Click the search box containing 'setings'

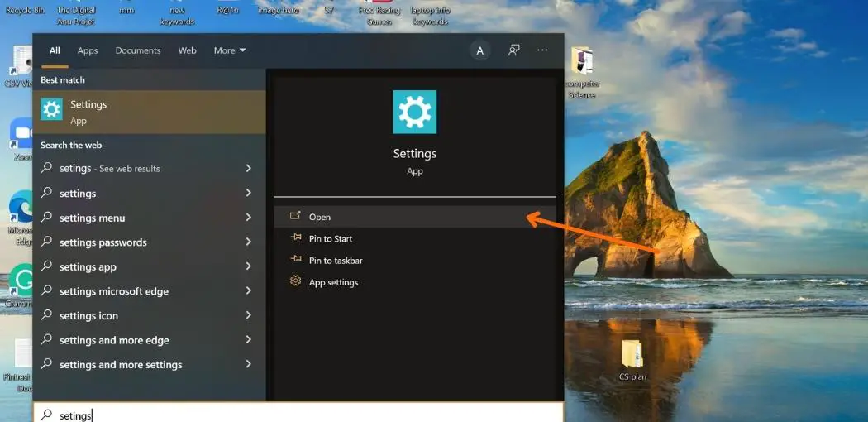[x=298, y=413]
